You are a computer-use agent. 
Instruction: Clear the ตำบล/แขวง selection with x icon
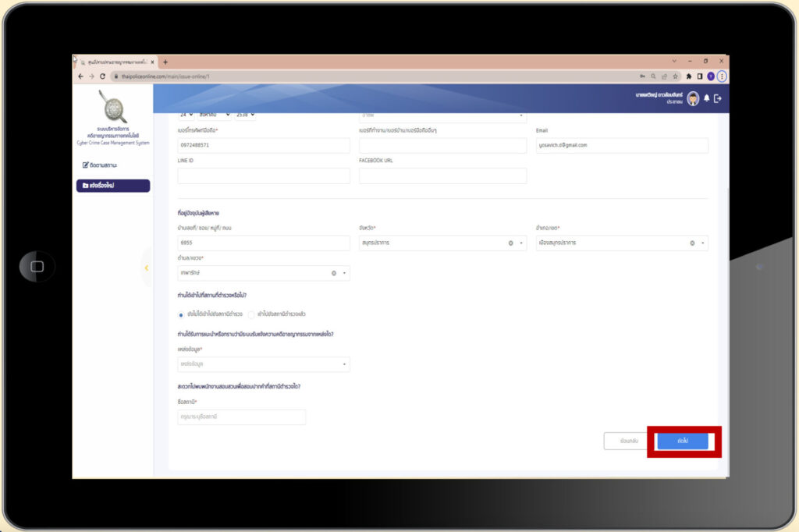pos(334,273)
